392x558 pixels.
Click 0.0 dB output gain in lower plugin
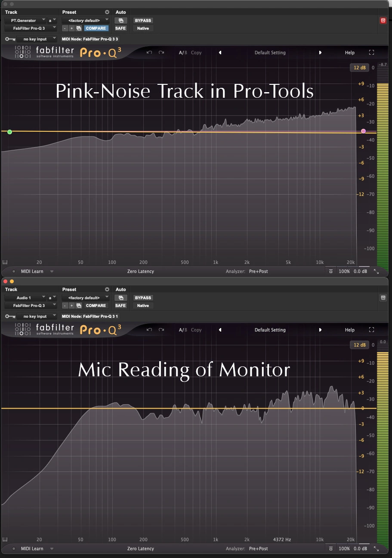pyautogui.click(x=360, y=549)
